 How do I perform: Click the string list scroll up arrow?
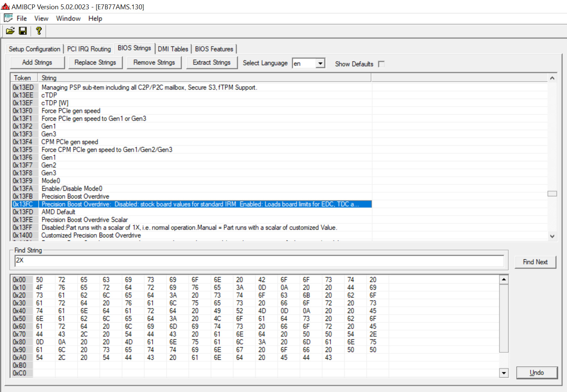(552, 78)
